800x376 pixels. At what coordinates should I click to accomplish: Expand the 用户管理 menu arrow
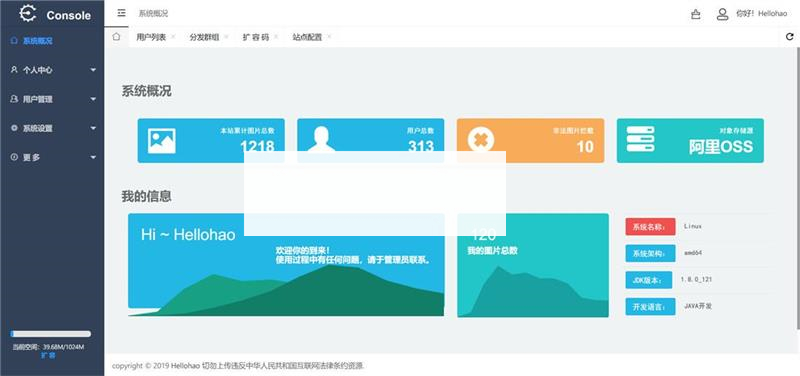point(93,99)
